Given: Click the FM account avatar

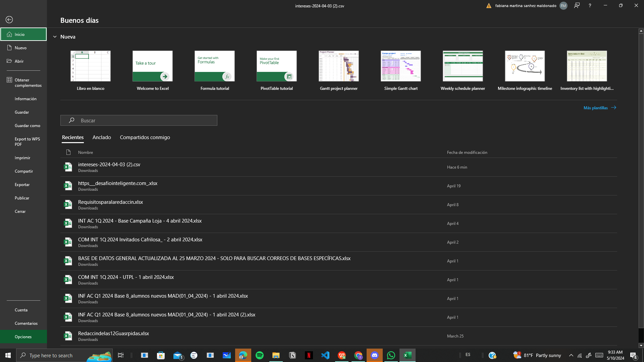Looking at the screenshot, I should pyautogui.click(x=563, y=6).
